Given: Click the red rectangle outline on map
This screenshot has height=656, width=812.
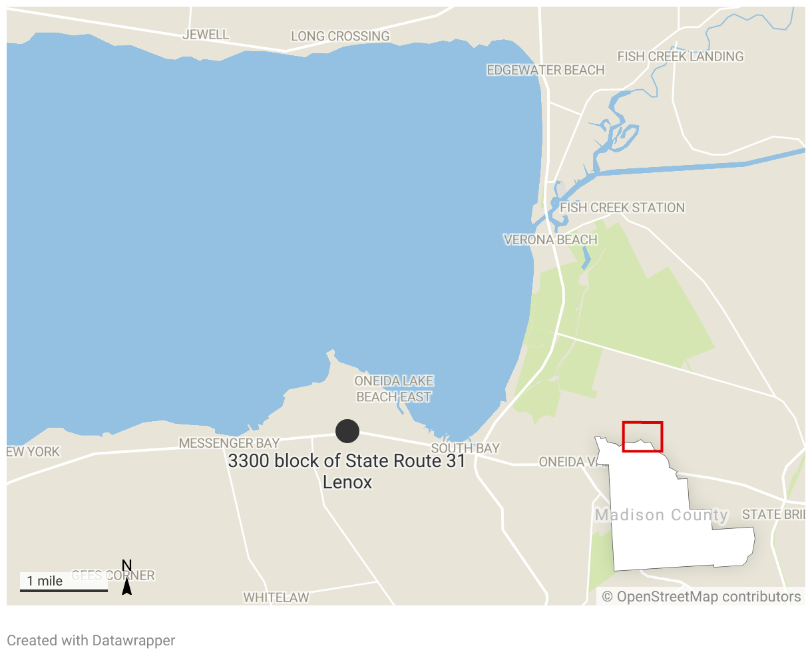Looking at the screenshot, I should (x=642, y=436).
